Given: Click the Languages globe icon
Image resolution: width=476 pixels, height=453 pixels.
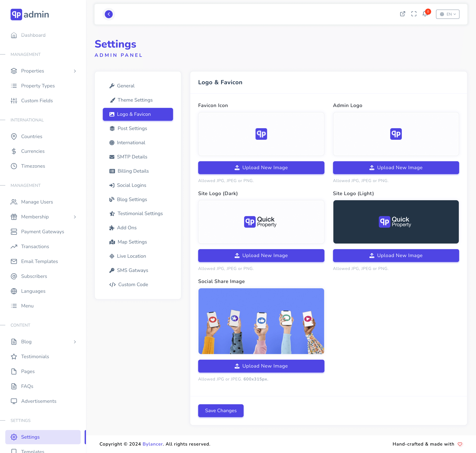Looking at the screenshot, I should [14, 291].
